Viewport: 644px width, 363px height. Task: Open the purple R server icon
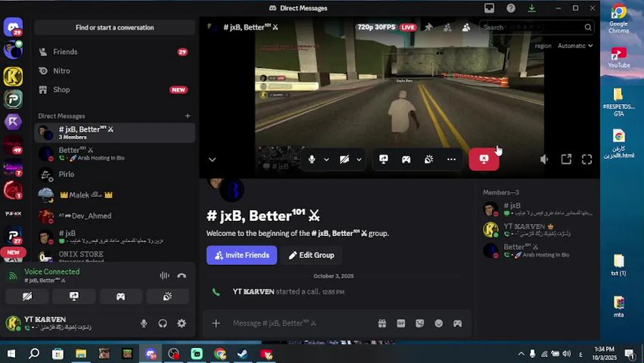click(x=13, y=122)
